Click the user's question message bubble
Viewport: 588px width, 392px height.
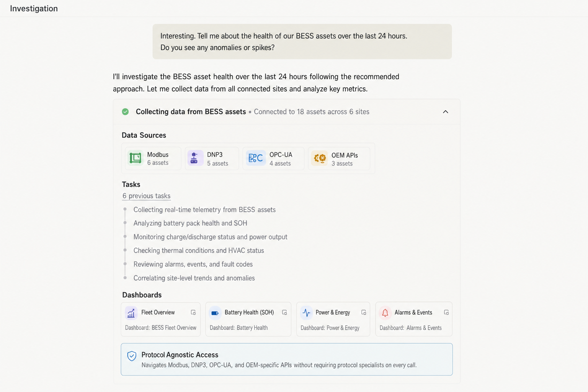[x=302, y=41]
